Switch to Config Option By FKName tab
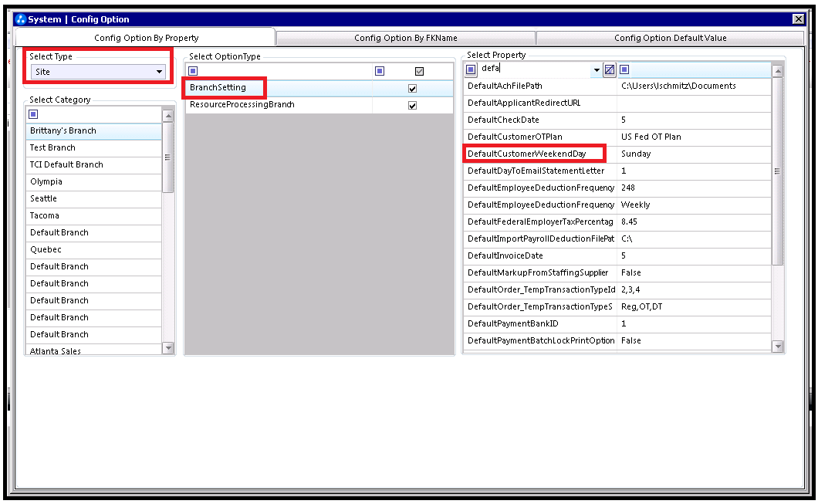818x504 pixels. pyautogui.click(x=405, y=38)
